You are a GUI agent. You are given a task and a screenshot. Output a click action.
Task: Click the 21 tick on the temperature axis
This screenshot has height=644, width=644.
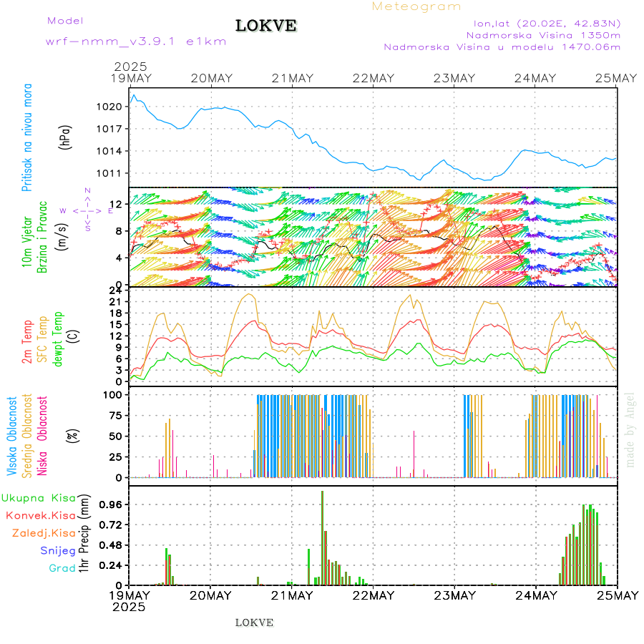click(x=116, y=302)
